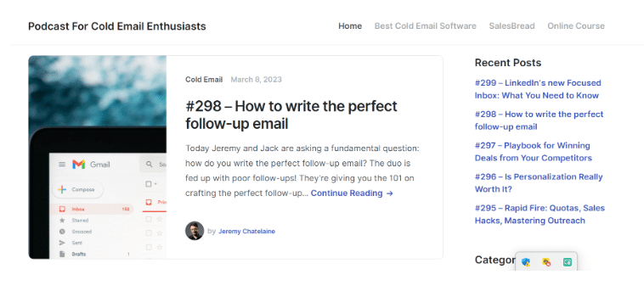Click the March 8, 2023 post date
644x308 pixels.
tap(257, 80)
